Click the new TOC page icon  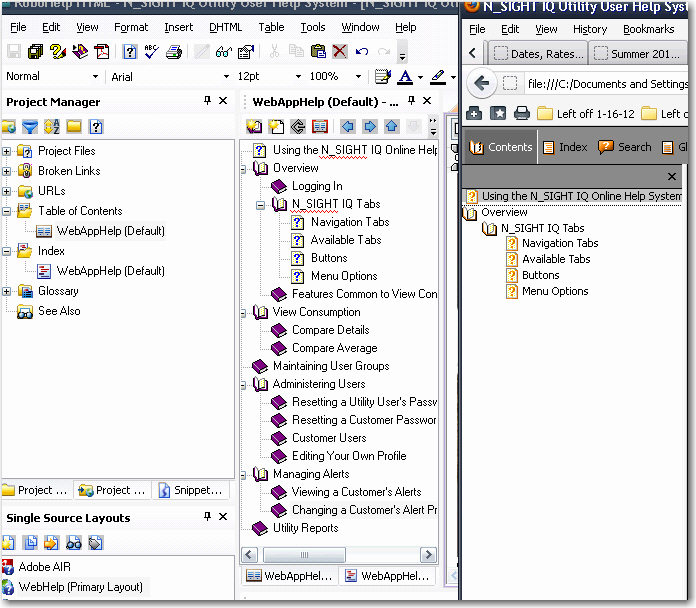click(x=276, y=127)
